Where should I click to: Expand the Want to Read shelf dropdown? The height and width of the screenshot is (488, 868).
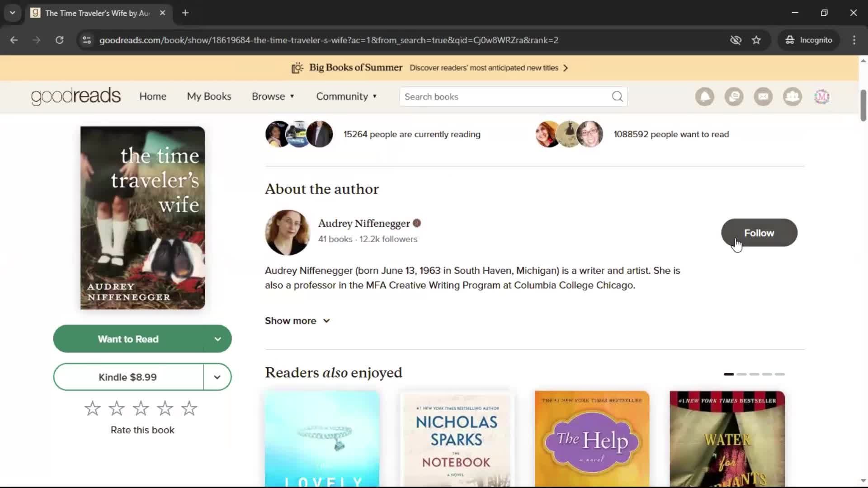(217, 339)
